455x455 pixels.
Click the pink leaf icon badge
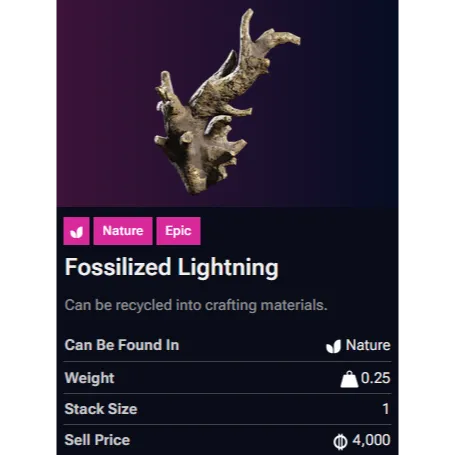(x=76, y=231)
